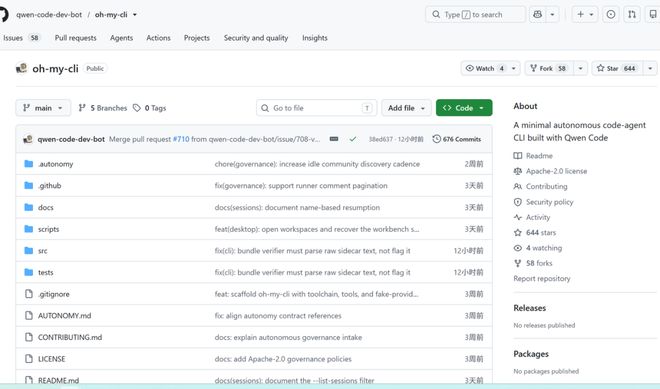Click the branch icon beside 5 Branches
660x389 pixels.
click(x=82, y=108)
